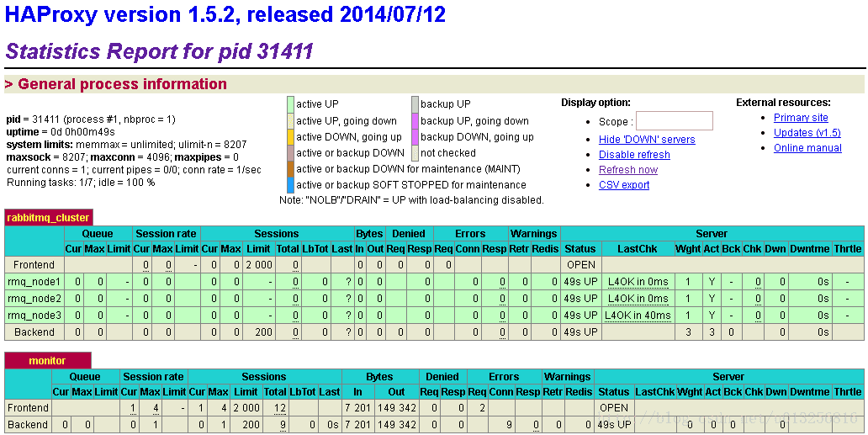The image size is (868, 435).
Task: Click OPEN status in rabbitmq_cluster Frontend row
Action: tap(580, 265)
